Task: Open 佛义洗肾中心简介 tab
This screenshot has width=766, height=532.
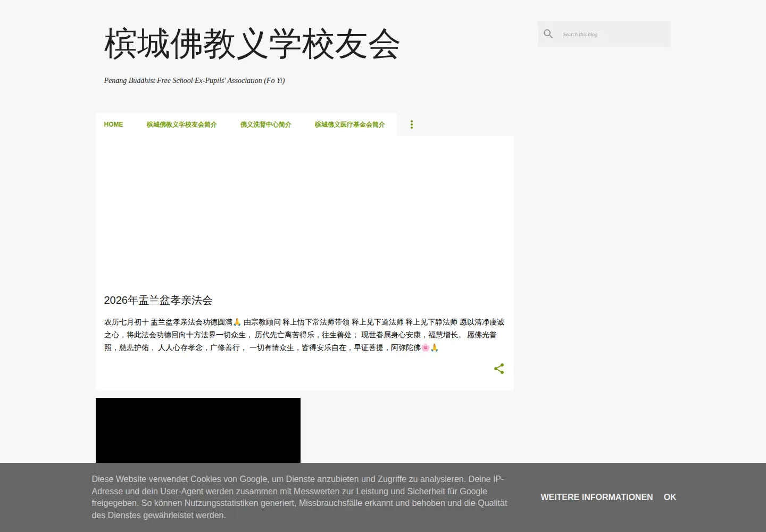Action: click(265, 124)
